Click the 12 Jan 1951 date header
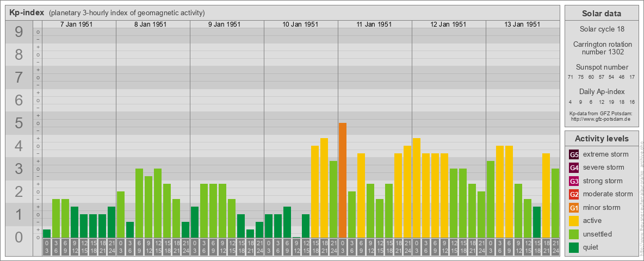The image size is (644, 261). click(448, 24)
